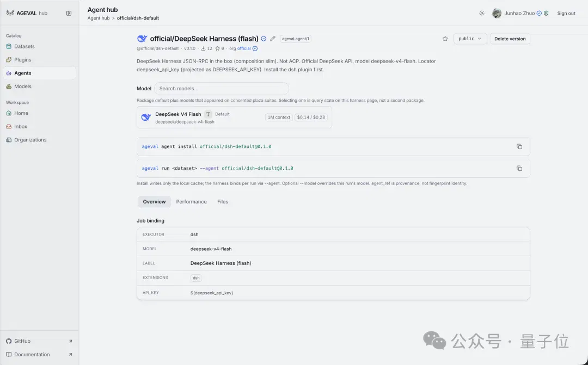
Task: Open the Inbox
Action: (39, 126)
